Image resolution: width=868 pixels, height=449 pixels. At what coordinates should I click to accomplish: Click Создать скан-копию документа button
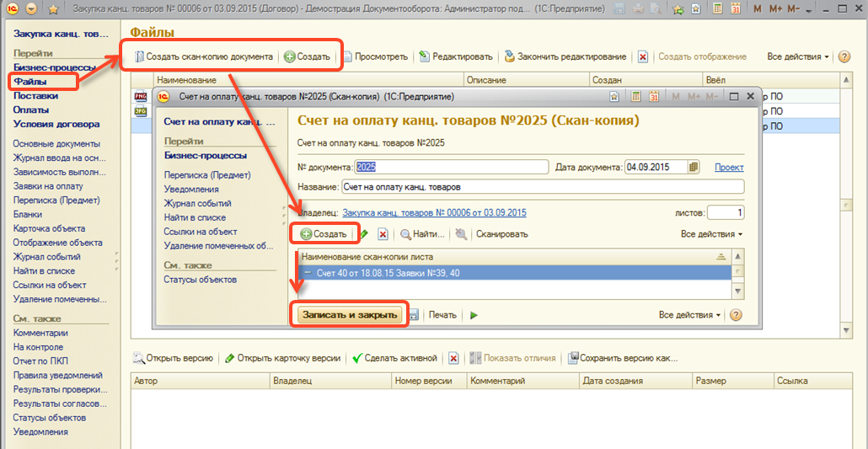point(202,56)
